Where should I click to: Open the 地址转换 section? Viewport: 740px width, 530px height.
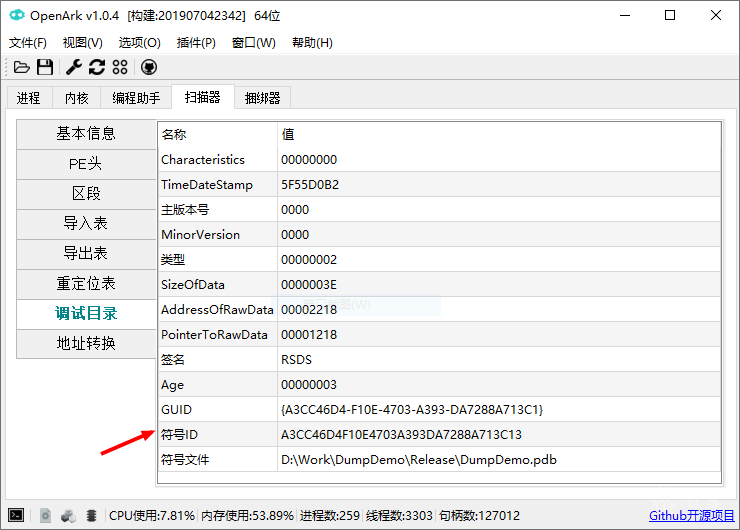(86, 344)
